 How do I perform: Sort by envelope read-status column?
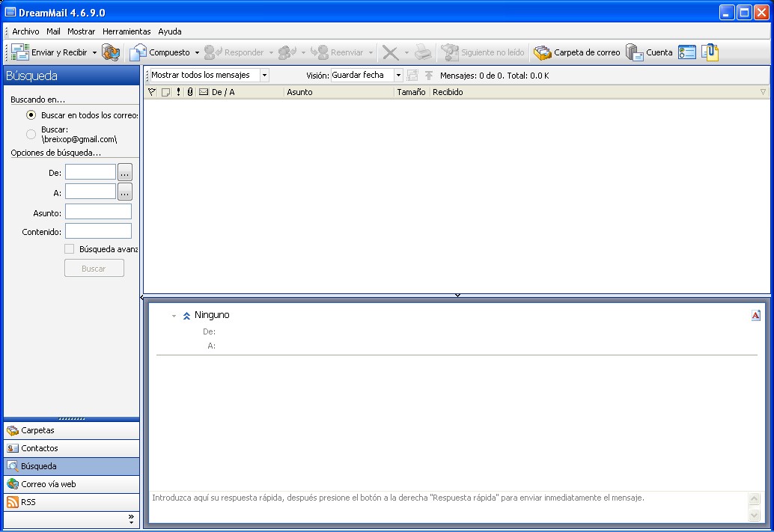coord(204,92)
